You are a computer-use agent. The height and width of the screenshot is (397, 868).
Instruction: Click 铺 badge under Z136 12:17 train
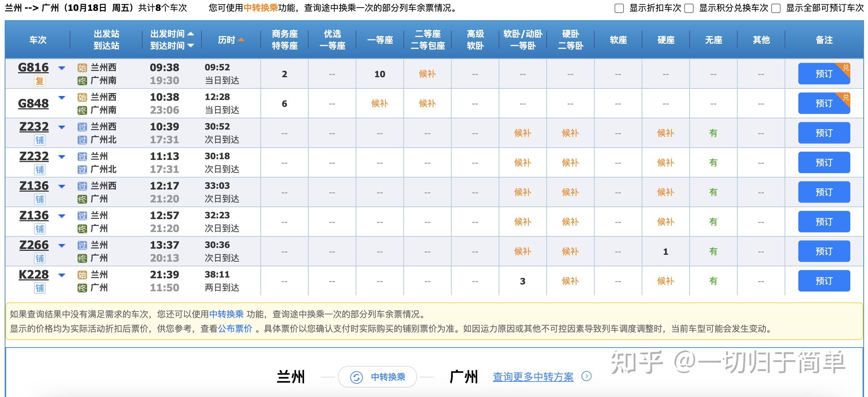coord(40,199)
